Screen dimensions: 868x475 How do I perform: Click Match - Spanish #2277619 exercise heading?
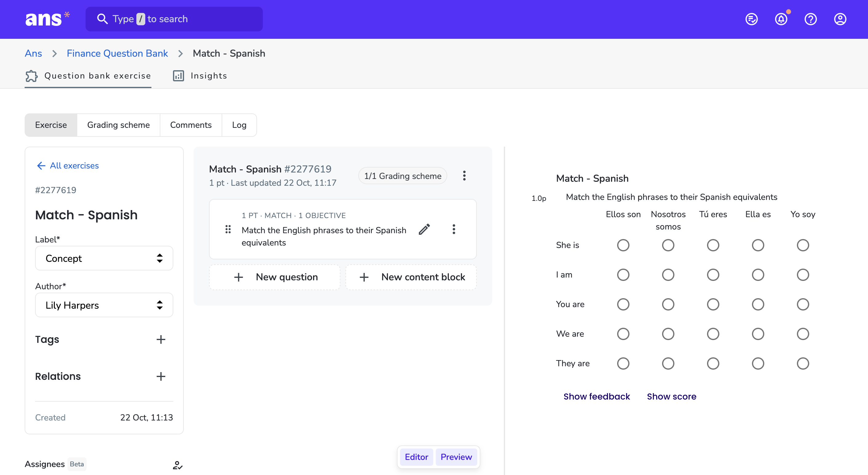[270, 169]
